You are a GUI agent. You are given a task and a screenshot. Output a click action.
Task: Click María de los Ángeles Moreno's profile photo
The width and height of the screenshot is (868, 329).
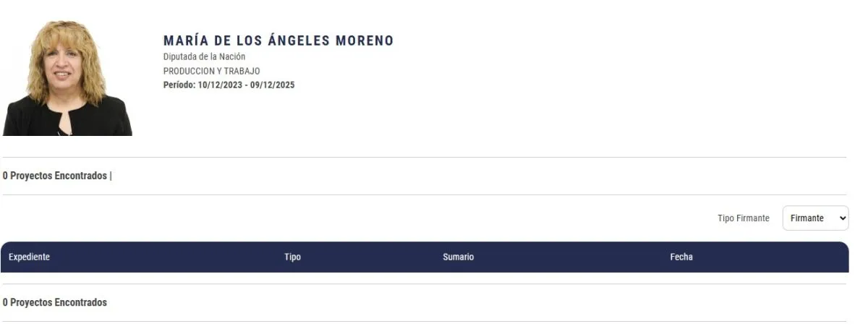coord(67,78)
